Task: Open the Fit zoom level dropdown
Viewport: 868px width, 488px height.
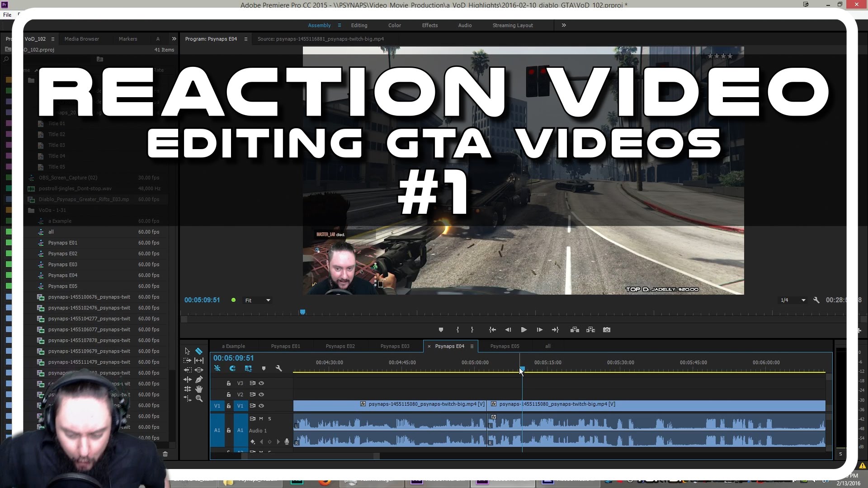Action: pos(257,300)
